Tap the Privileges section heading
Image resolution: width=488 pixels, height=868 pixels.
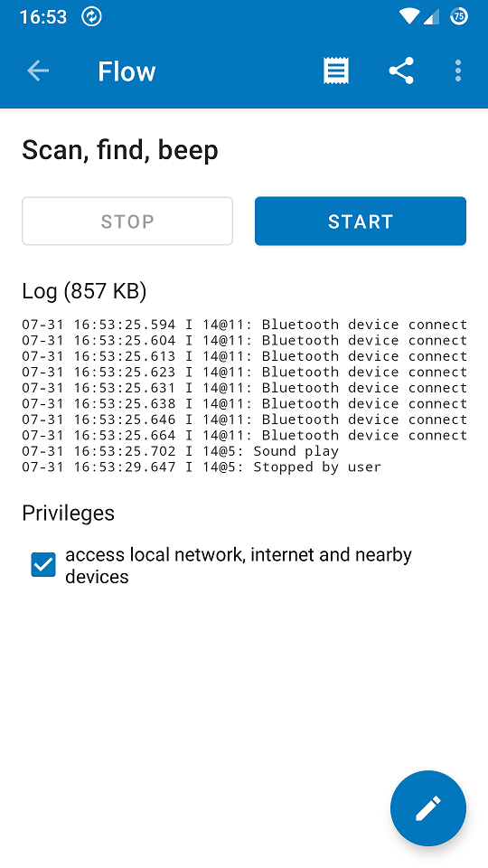click(x=68, y=514)
